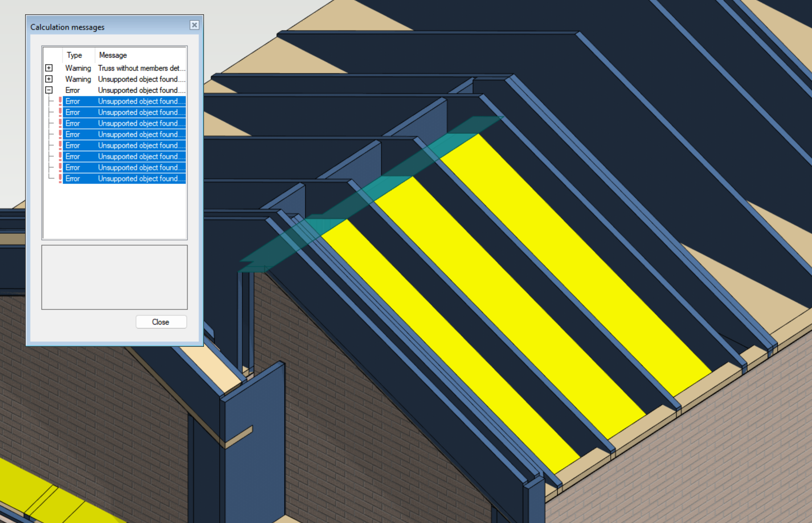
Task: Click the exclamation icon on the seventh error row
Action: [x=60, y=168]
